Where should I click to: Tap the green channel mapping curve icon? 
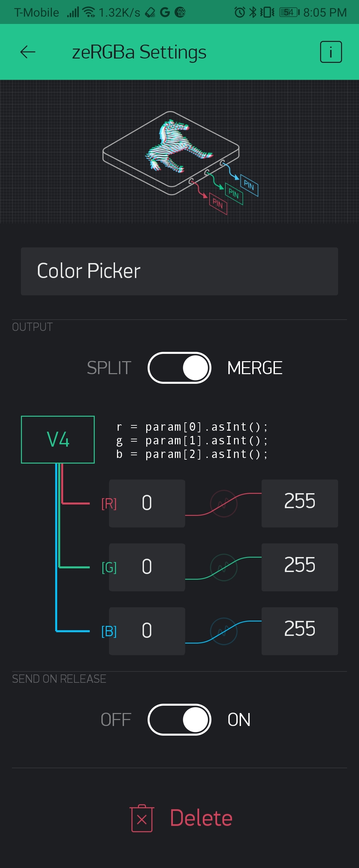pos(224,567)
